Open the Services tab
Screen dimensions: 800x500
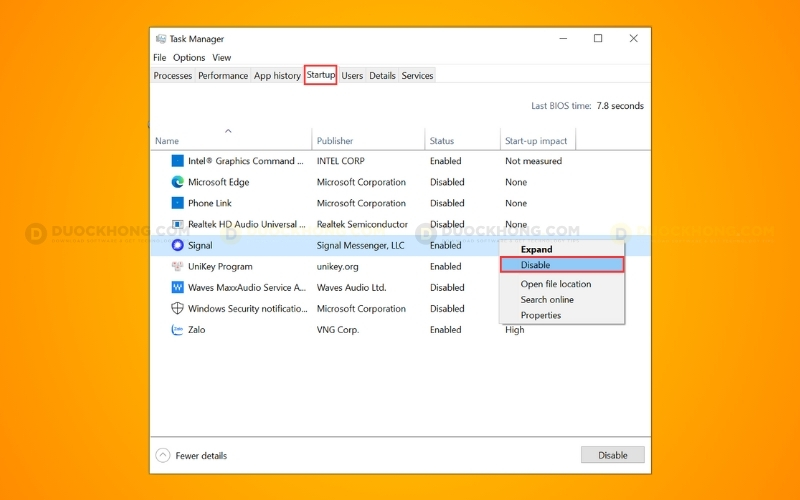pyautogui.click(x=417, y=76)
